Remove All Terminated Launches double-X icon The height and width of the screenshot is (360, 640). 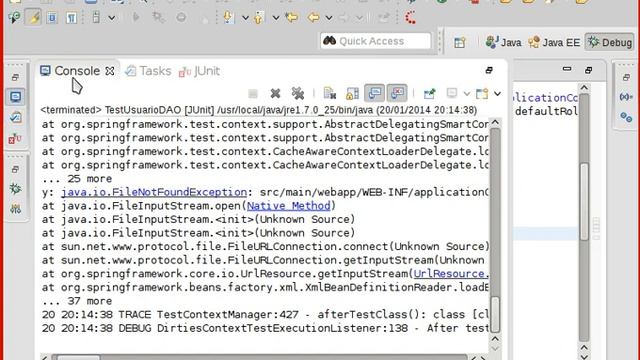[x=298, y=94]
